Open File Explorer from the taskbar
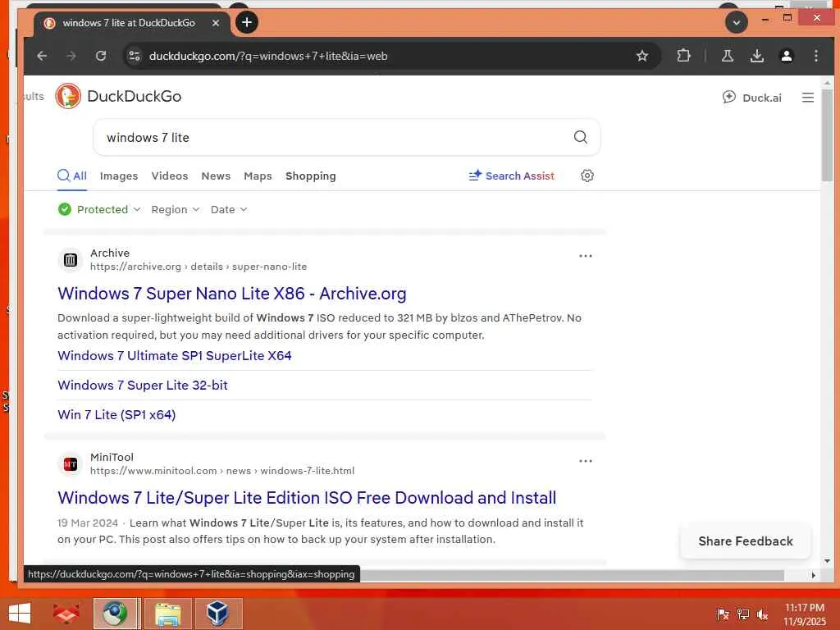 167,614
